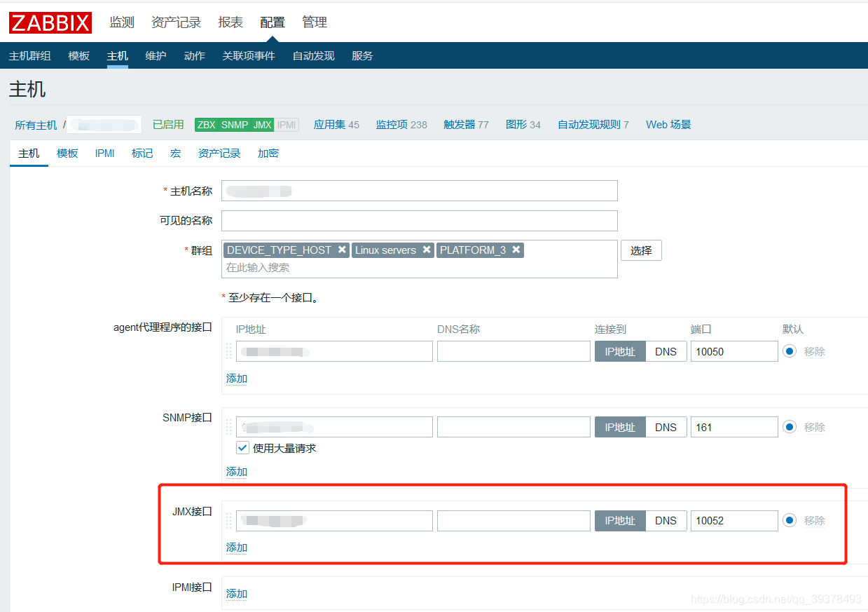Click the ZBX availability indicator

[x=207, y=124]
